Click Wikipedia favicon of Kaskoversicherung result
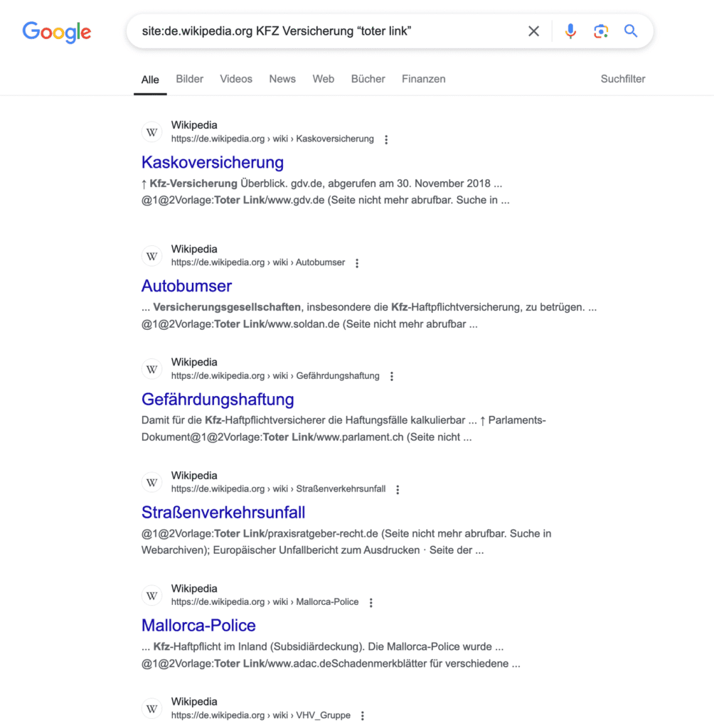Viewport: 714px width, 728px height. point(152,132)
